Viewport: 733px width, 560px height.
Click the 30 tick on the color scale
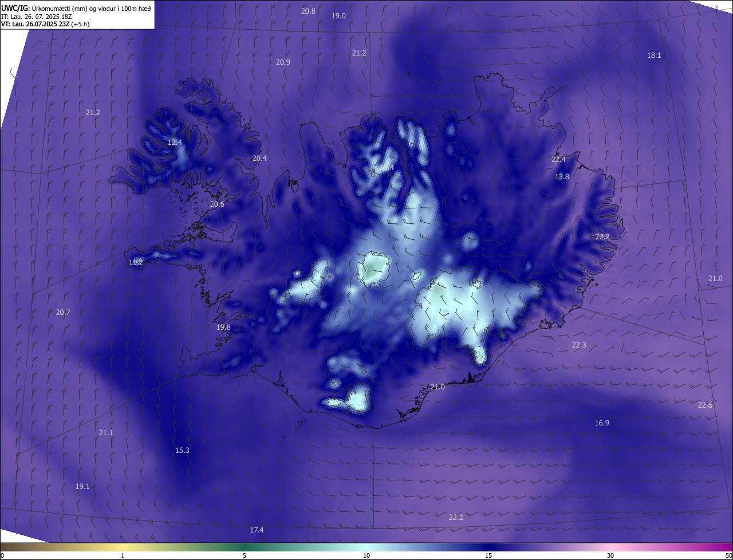(610, 556)
